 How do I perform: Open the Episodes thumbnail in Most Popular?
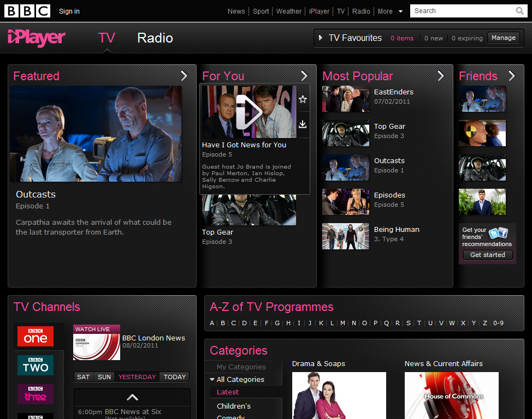coord(345,202)
